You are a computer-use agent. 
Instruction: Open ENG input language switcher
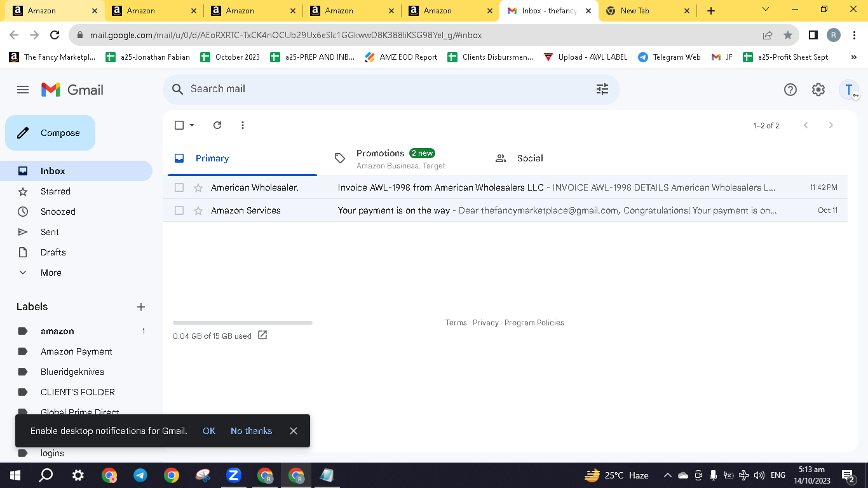pos(778,475)
